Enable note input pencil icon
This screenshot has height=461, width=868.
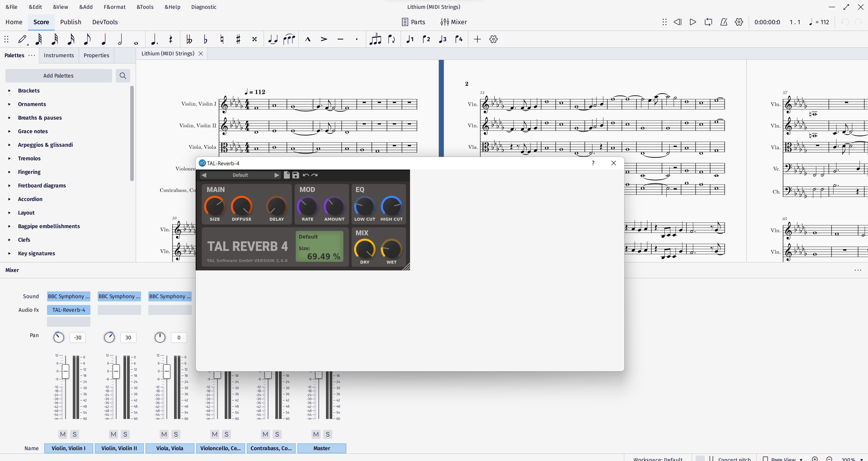pyautogui.click(x=22, y=39)
